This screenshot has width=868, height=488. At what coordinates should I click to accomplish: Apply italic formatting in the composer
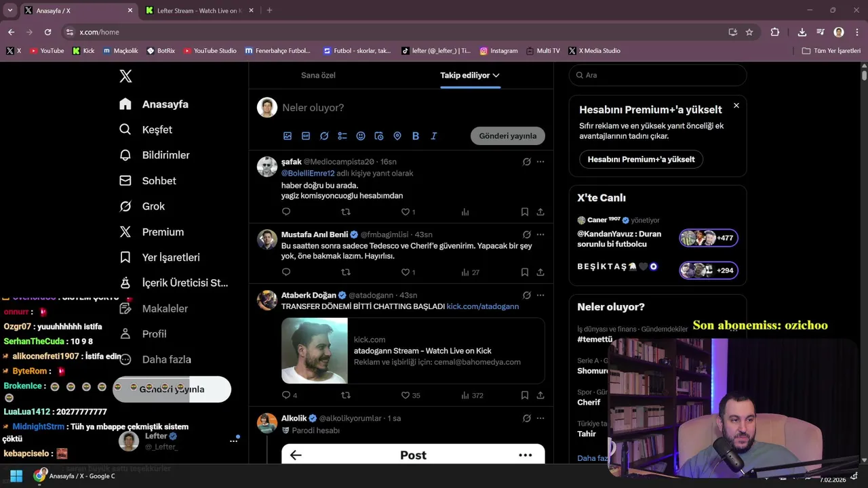click(x=434, y=136)
